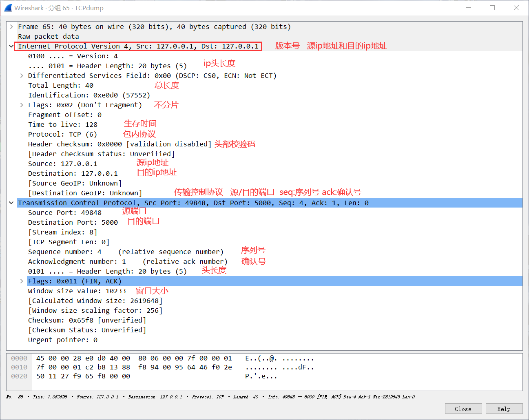
Task: Click hex offset 0000 in bytes pane
Action: point(19,358)
